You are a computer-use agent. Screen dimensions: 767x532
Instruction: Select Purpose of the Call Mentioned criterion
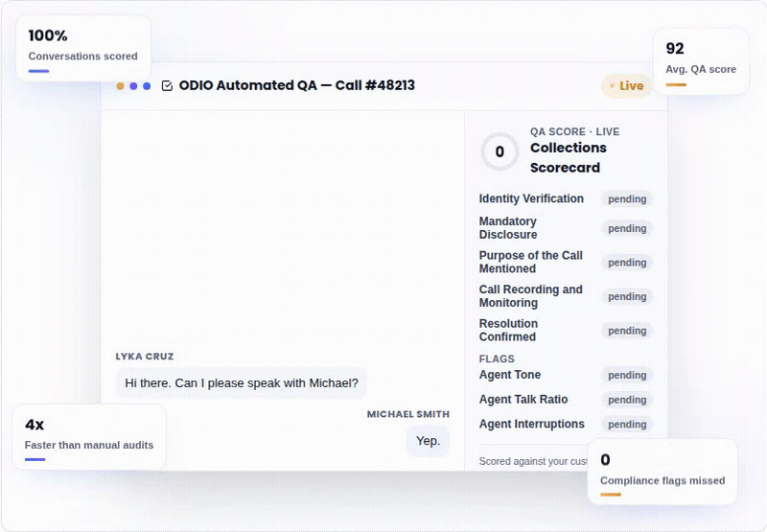tap(531, 262)
